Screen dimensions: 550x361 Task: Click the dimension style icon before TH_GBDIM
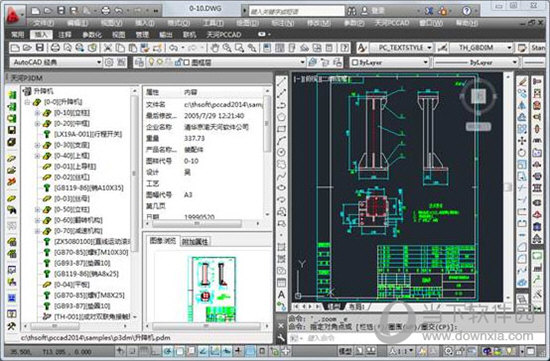coord(442,47)
